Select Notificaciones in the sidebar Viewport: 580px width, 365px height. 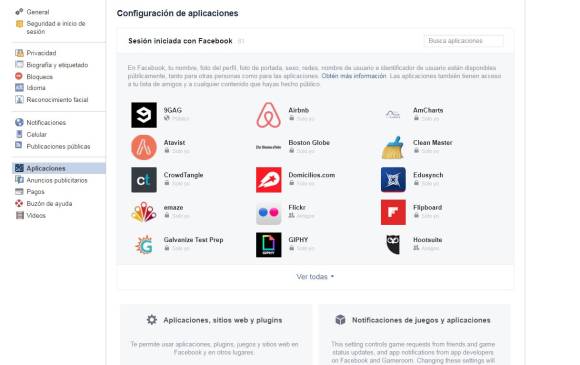coord(46,122)
